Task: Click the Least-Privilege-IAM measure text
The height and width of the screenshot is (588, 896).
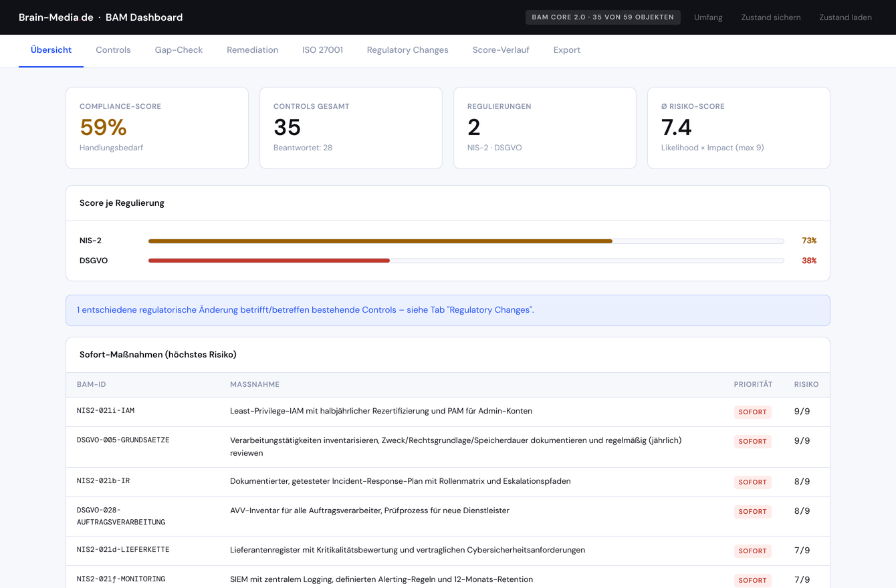Action: click(381, 411)
